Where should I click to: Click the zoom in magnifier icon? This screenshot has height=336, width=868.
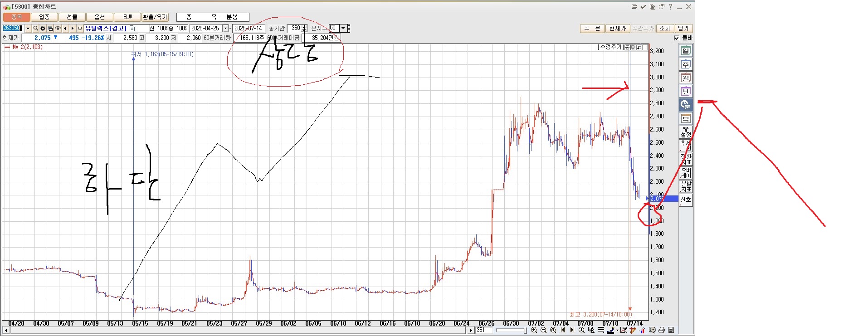[534, 330]
